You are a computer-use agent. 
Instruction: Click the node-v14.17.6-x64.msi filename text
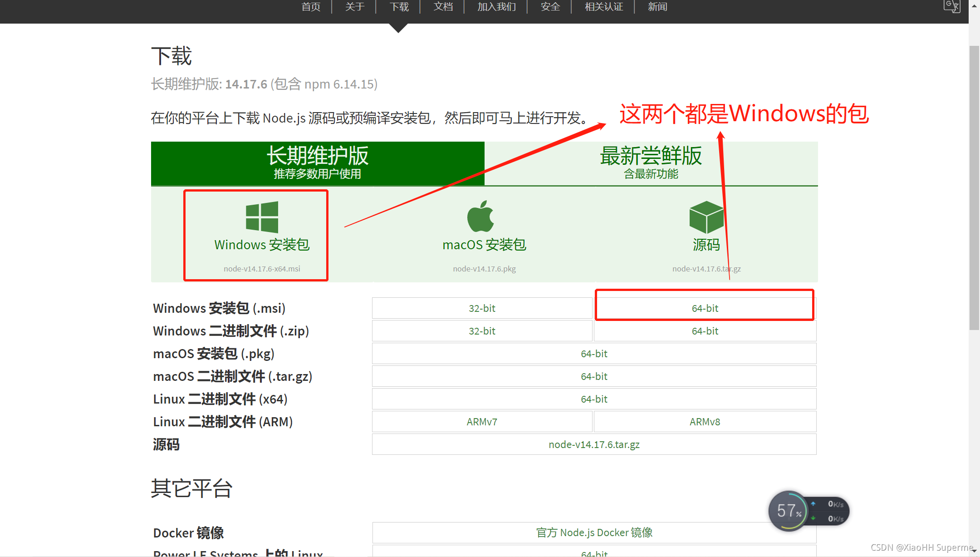pos(262,268)
